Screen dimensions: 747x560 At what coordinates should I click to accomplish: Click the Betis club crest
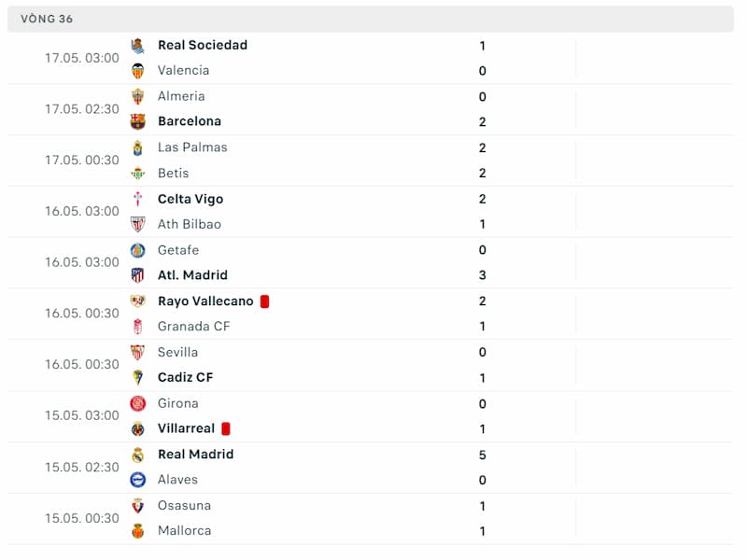pos(138,173)
